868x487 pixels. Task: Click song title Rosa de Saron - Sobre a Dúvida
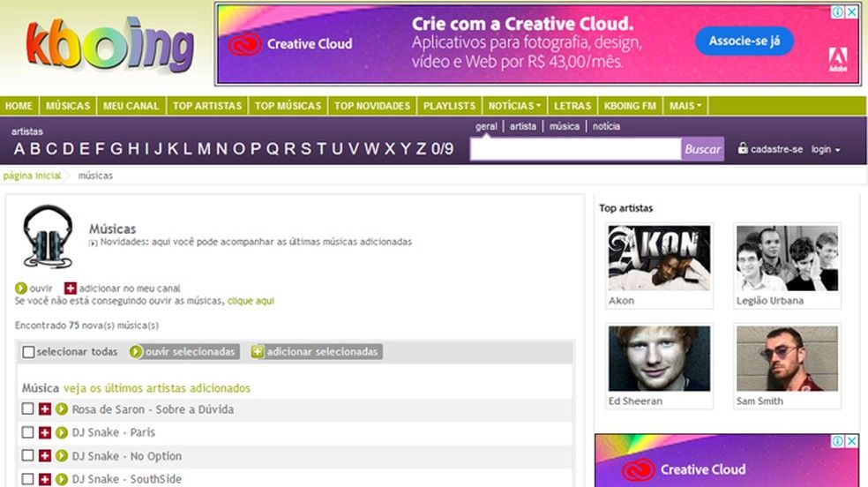153,409
